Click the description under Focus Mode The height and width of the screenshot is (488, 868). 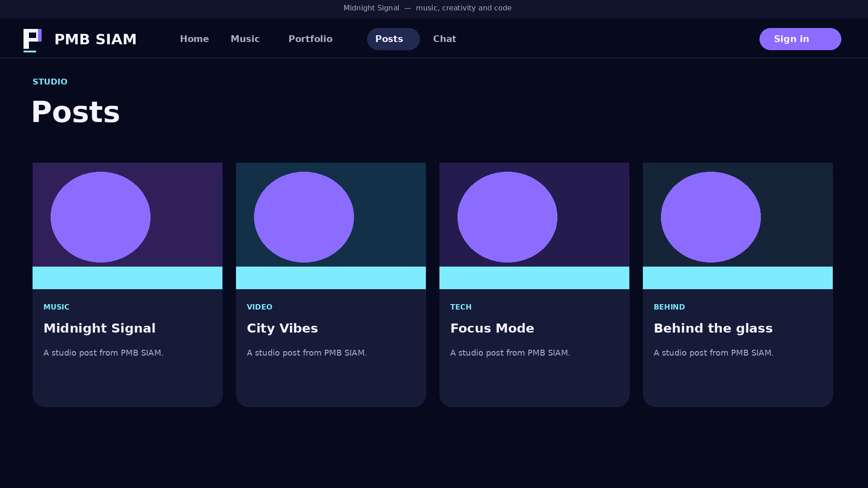coord(510,353)
